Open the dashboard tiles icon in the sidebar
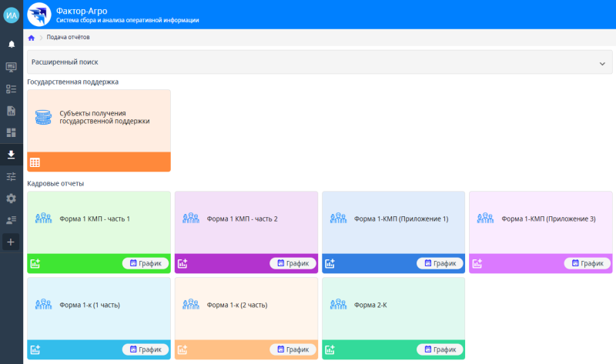Viewport: 616px width, 364px height. click(x=11, y=132)
